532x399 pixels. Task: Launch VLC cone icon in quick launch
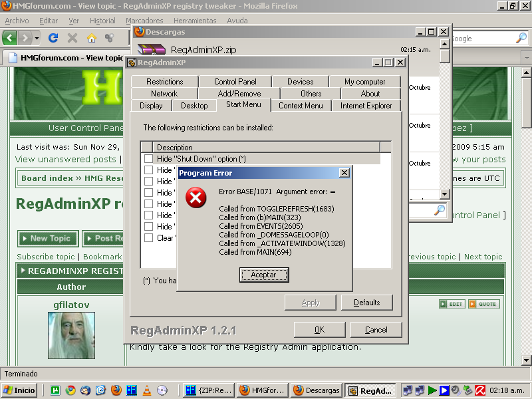coord(147,390)
